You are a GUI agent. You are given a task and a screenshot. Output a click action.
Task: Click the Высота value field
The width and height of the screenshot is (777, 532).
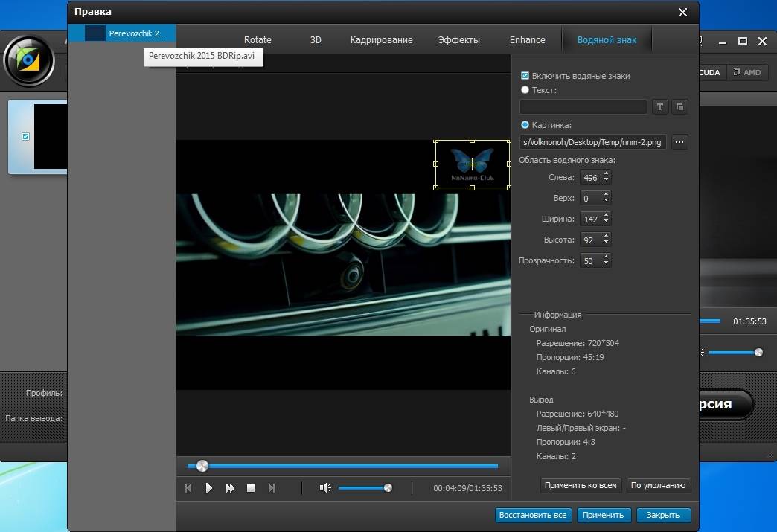click(591, 240)
